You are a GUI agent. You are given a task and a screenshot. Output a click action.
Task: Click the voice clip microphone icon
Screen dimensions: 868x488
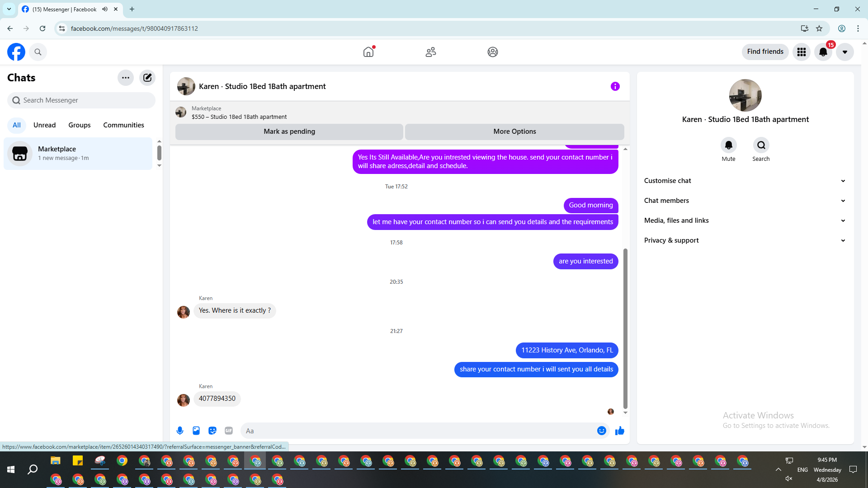click(x=180, y=431)
